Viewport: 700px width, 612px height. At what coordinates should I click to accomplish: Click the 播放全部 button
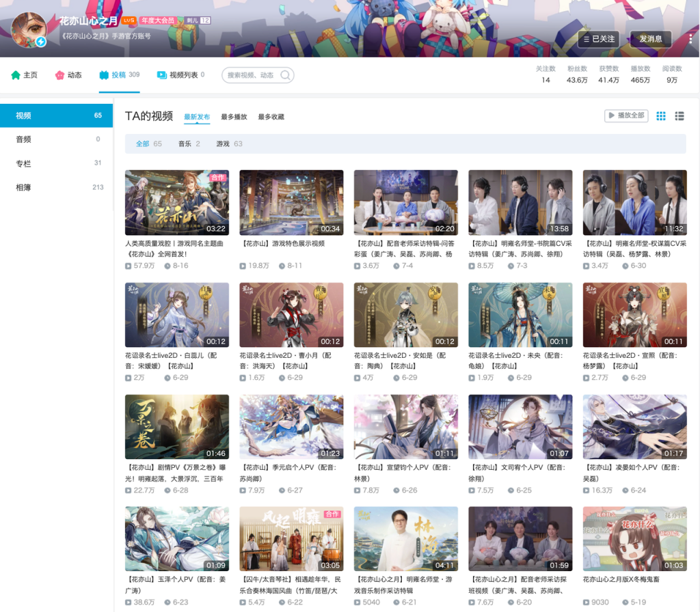pyautogui.click(x=626, y=115)
